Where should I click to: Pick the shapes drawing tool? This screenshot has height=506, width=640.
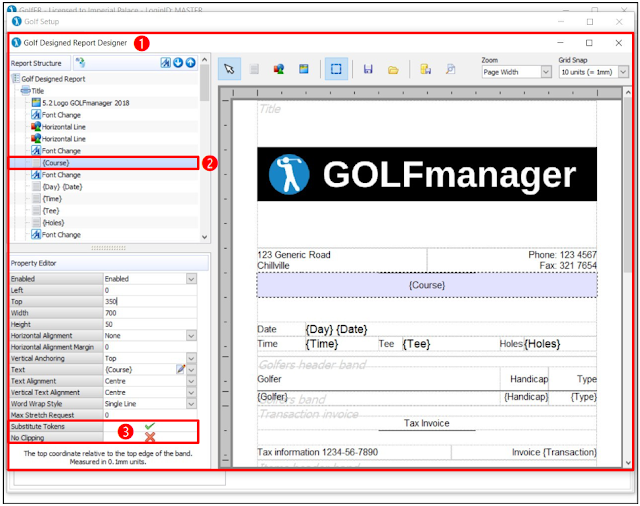point(279,69)
